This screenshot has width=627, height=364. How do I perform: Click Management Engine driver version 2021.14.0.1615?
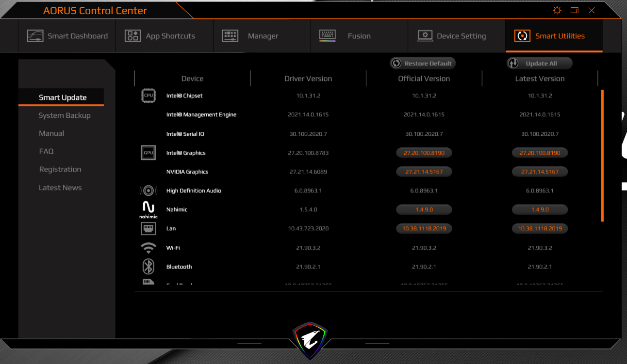pyautogui.click(x=308, y=115)
